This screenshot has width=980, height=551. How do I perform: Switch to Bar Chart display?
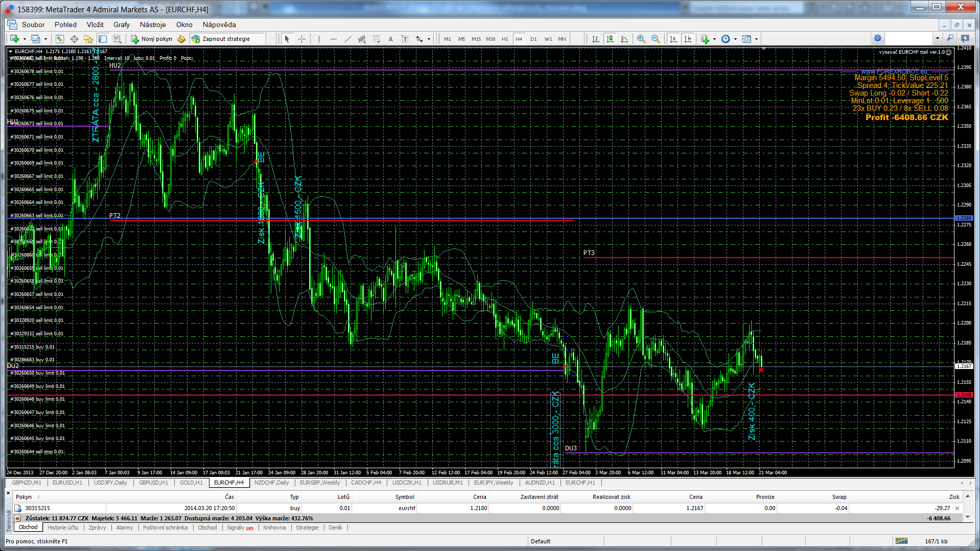596,39
